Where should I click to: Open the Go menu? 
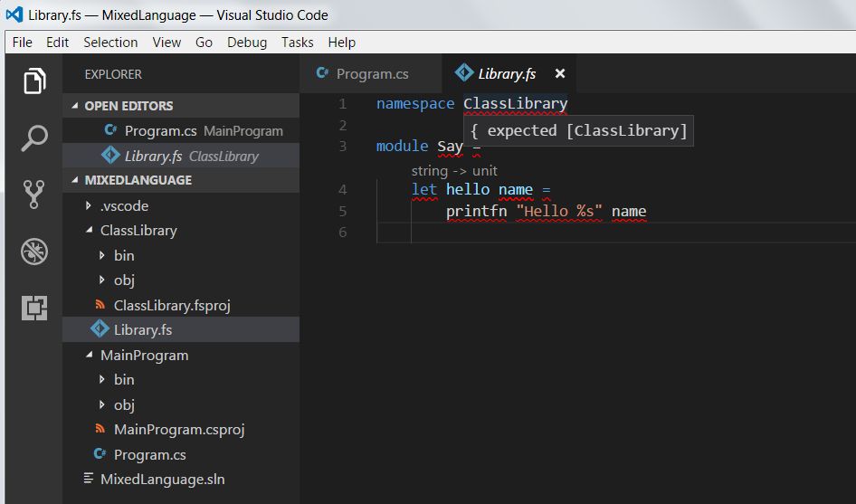click(204, 42)
